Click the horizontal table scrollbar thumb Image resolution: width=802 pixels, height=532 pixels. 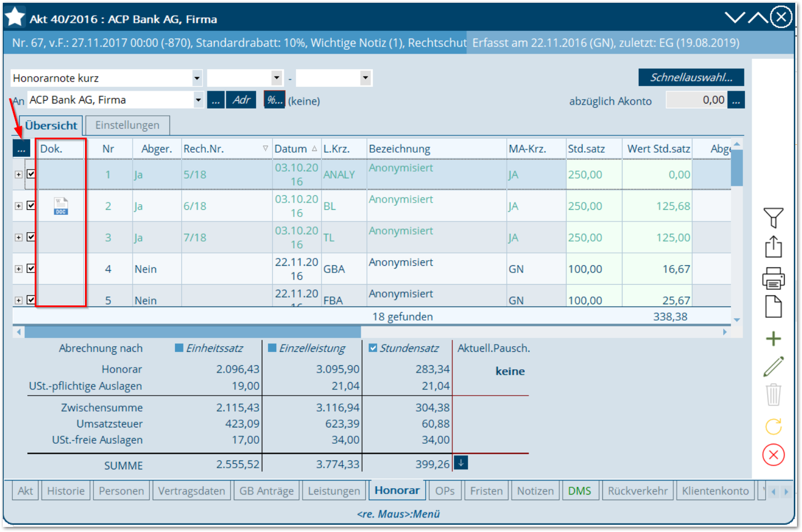click(192, 332)
